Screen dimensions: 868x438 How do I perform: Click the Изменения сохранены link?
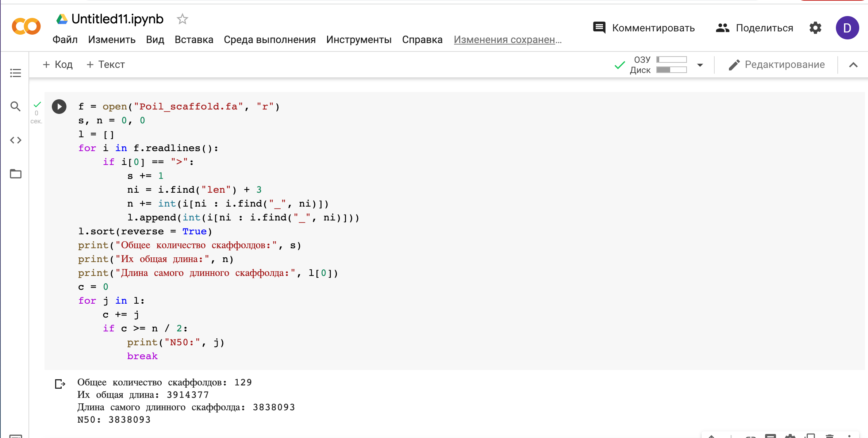508,39
